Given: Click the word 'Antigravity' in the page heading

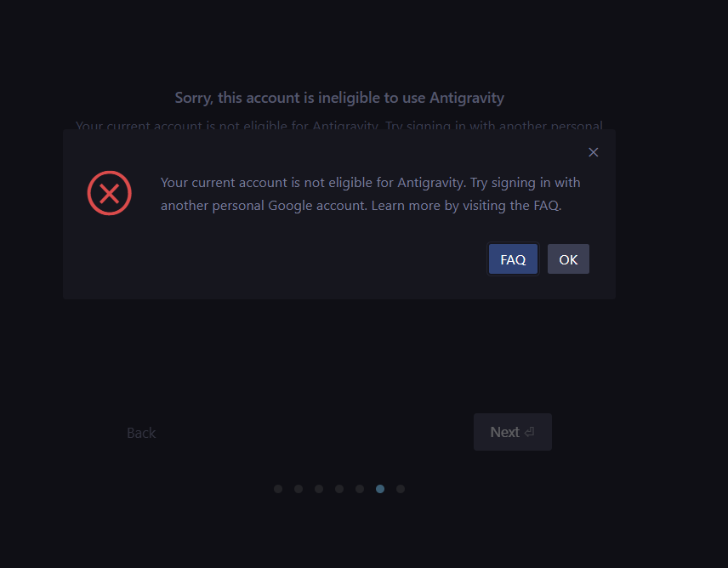Looking at the screenshot, I should coord(467,98).
